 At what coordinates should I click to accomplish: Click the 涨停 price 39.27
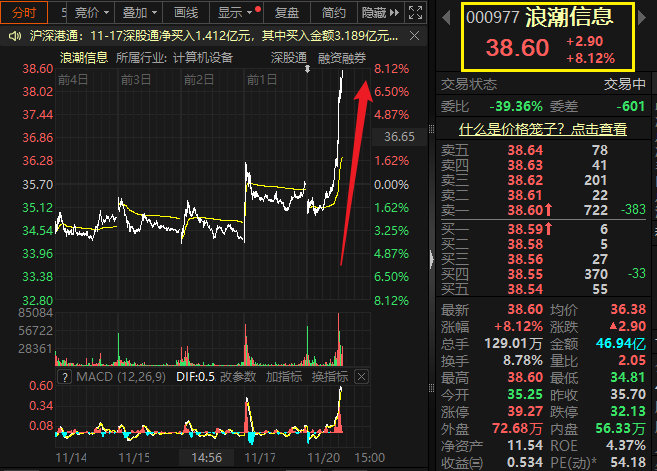(x=525, y=411)
